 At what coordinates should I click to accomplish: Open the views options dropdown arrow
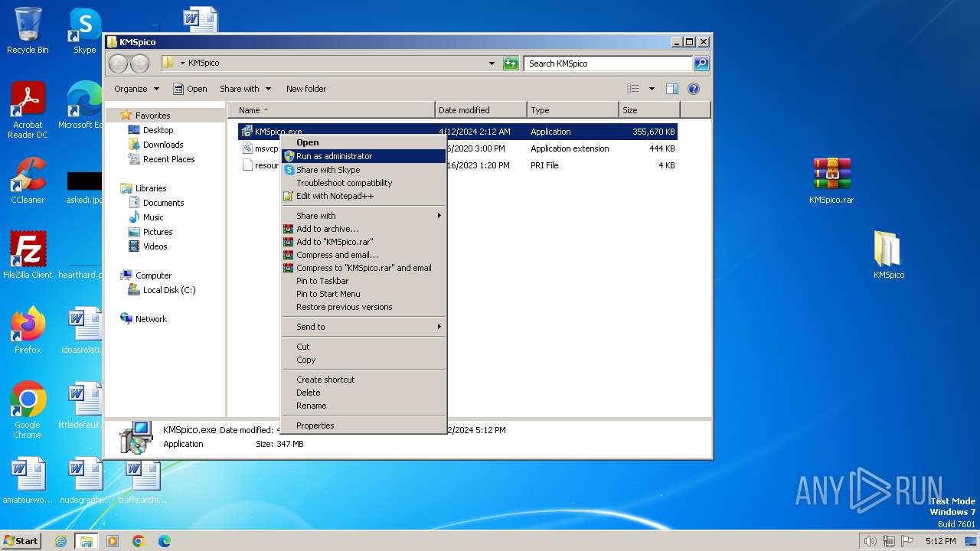click(x=652, y=89)
